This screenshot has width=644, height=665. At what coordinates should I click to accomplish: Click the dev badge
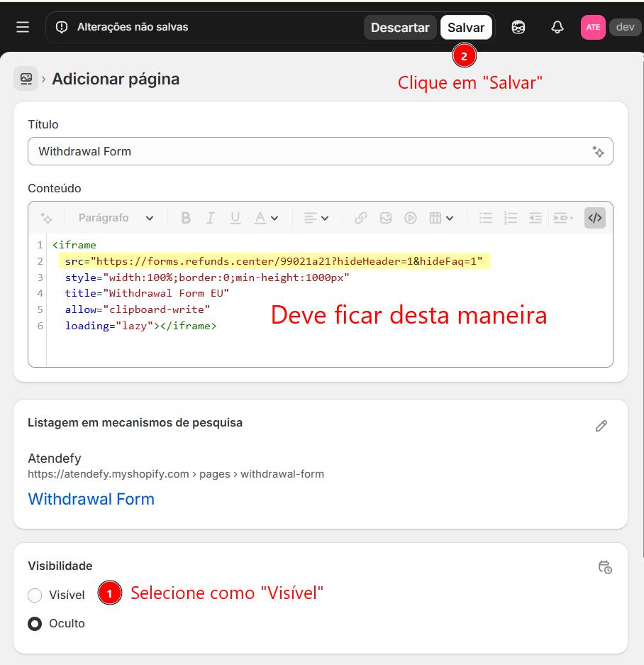[x=625, y=27]
